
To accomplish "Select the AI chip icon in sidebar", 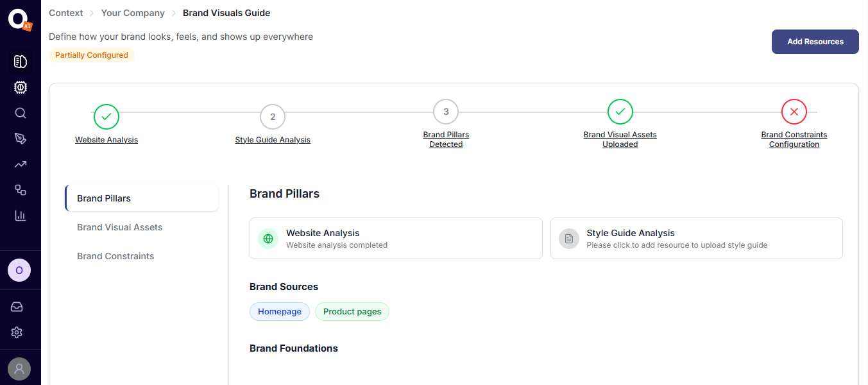I will pos(21,87).
